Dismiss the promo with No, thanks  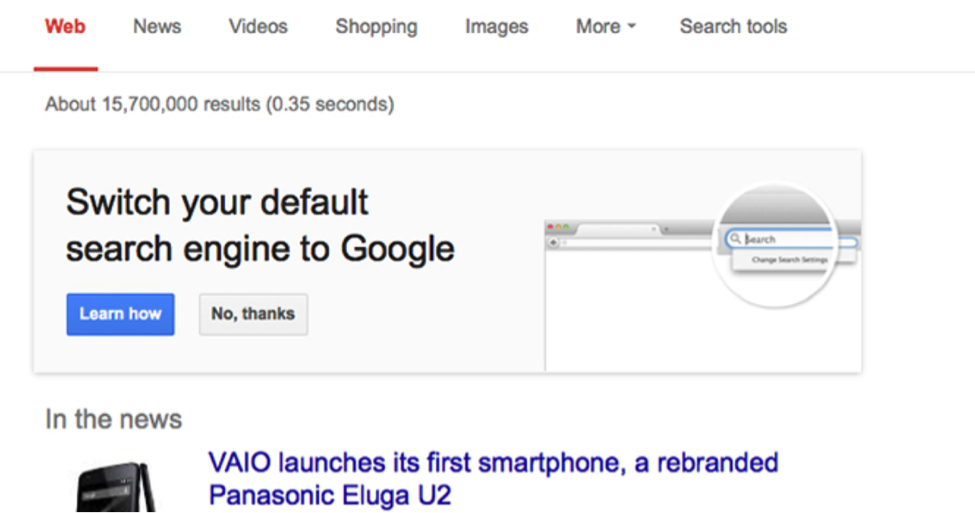point(253,314)
